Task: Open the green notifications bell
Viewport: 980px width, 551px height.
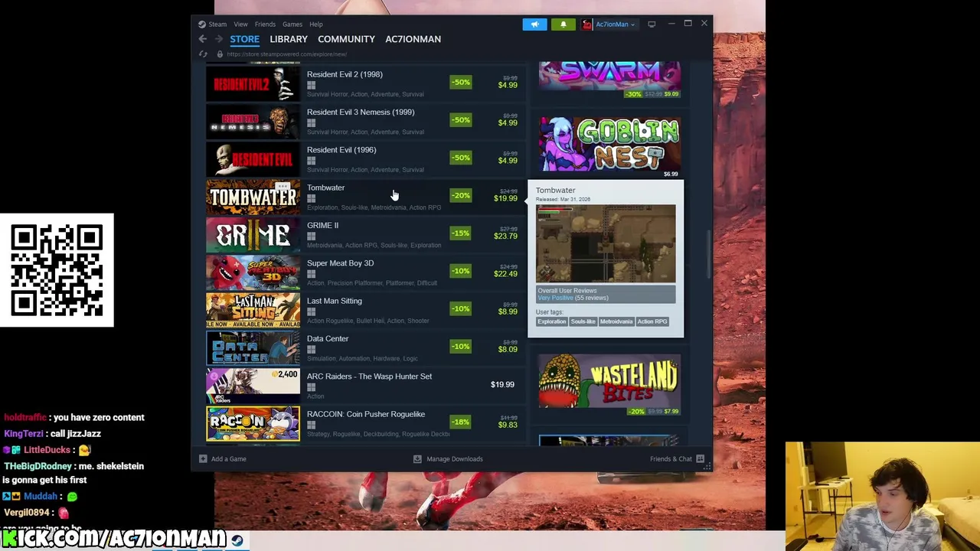Action: (x=563, y=24)
